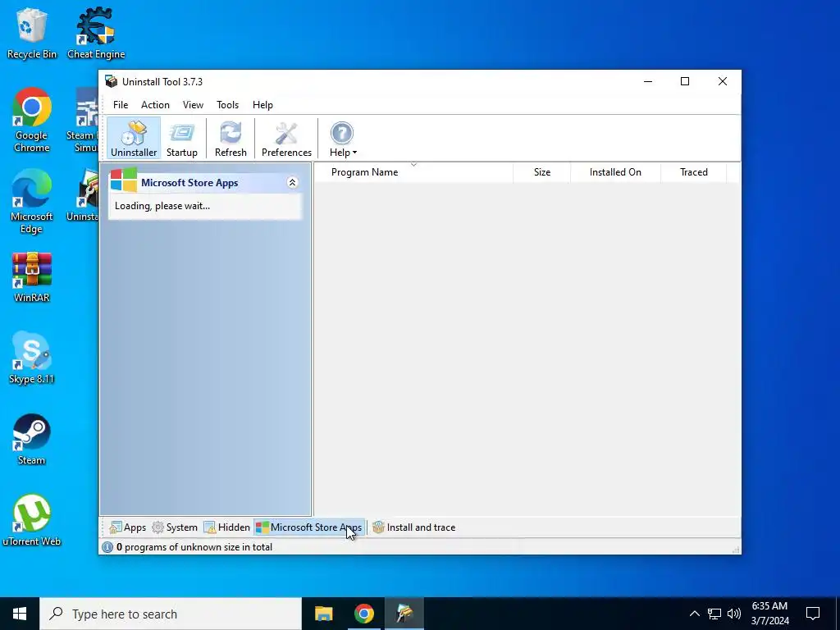Viewport: 840px width, 630px height.
Task: Show hidden system tray icons
Action: pyautogui.click(x=694, y=614)
